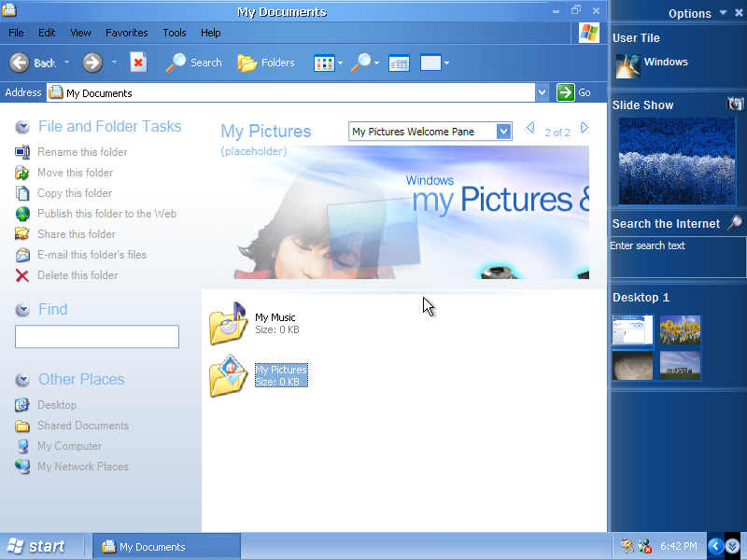Toggle the Folders pane button

tap(266, 63)
